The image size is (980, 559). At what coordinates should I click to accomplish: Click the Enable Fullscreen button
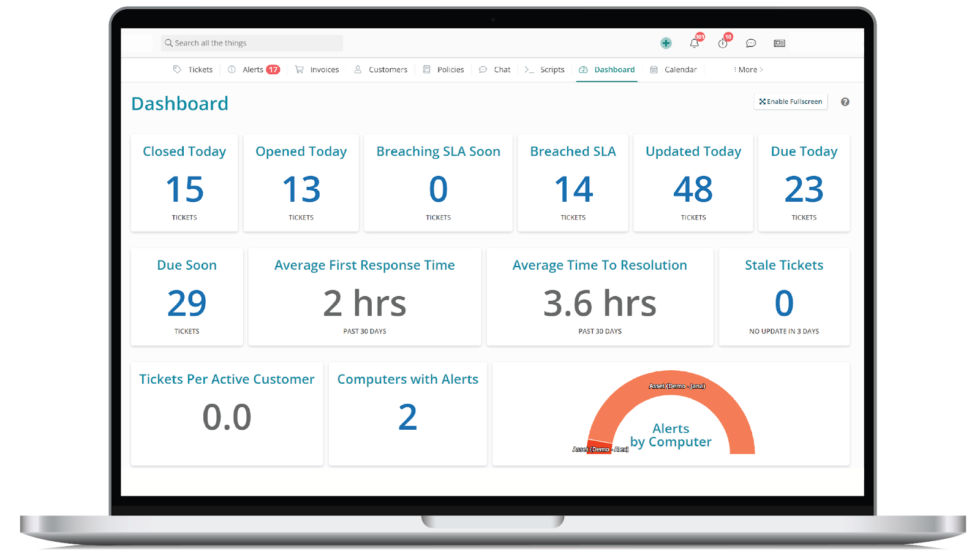pos(790,102)
